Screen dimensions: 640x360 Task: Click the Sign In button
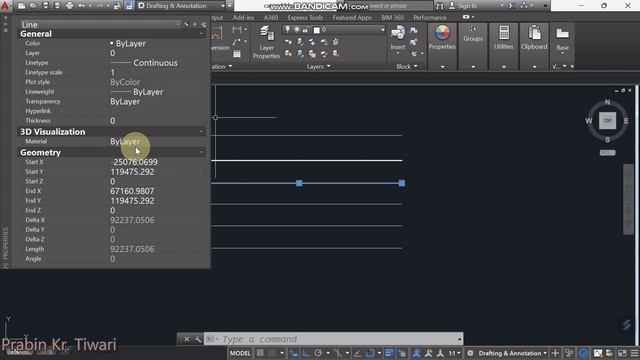[x=463, y=6]
